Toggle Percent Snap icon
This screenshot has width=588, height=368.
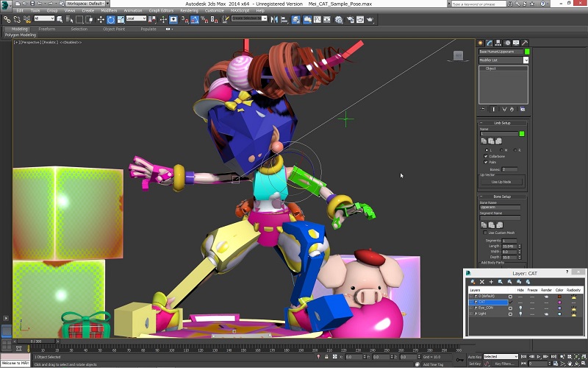(204, 20)
